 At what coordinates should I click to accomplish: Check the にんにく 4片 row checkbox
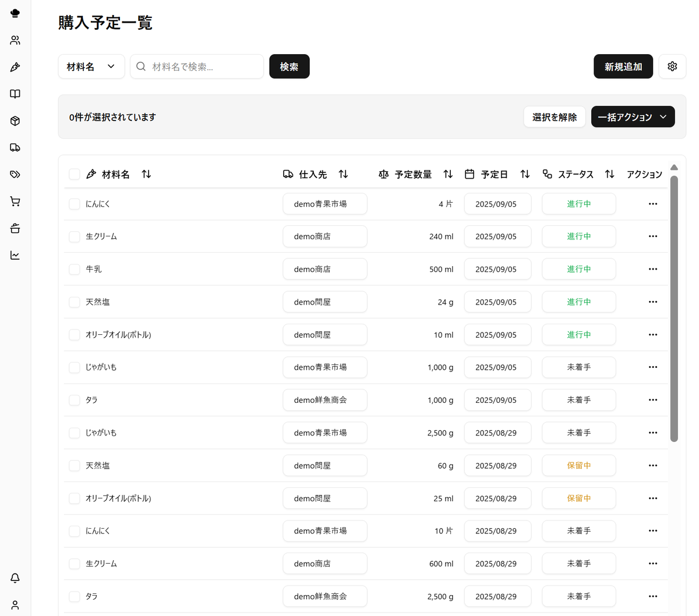coord(75,204)
